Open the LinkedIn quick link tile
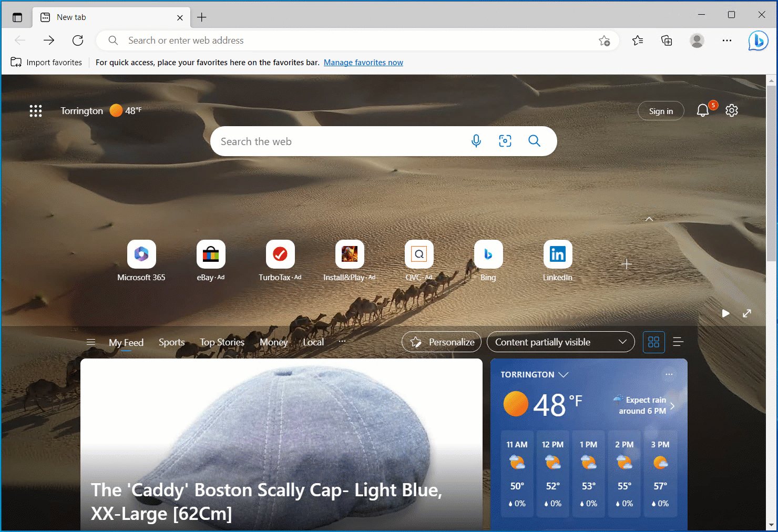778x532 pixels. tap(557, 254)
